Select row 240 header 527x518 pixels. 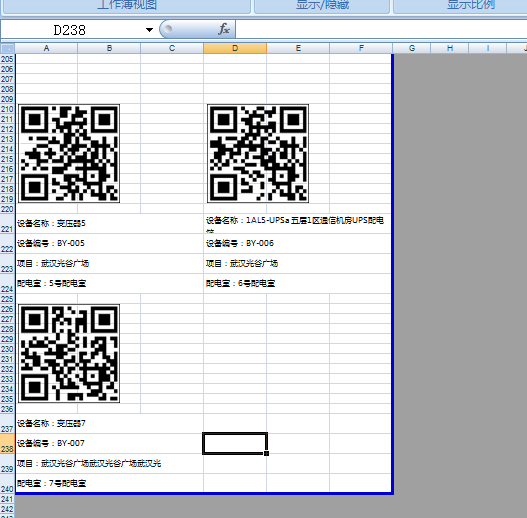[7, 484]
